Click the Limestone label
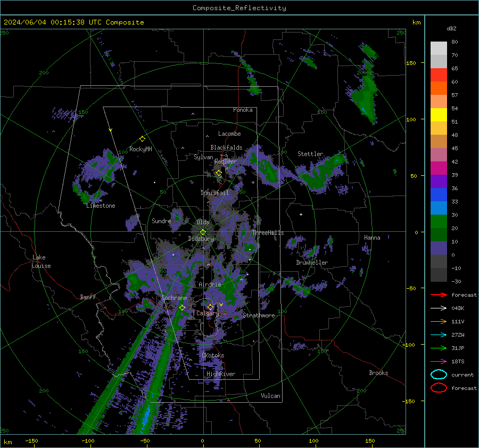Image resolution: width=479 pixels, height=448 pixels. click(101, 206)
